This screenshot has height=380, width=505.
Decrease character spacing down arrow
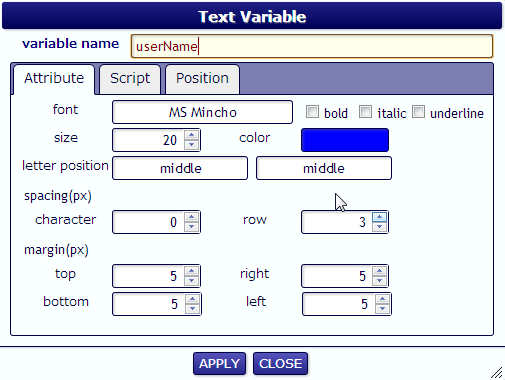click(x=191, y=226)
